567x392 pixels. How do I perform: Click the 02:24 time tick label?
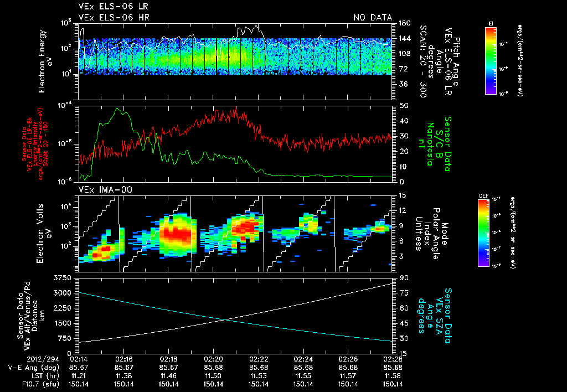tap(303, 359)
